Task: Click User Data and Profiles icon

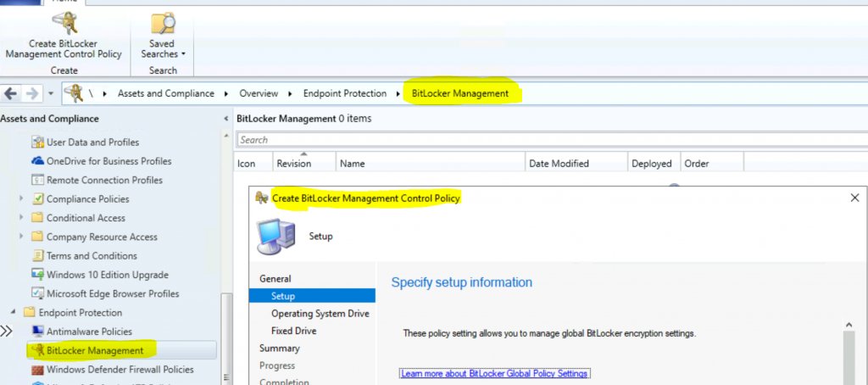Action: (37, 142)
